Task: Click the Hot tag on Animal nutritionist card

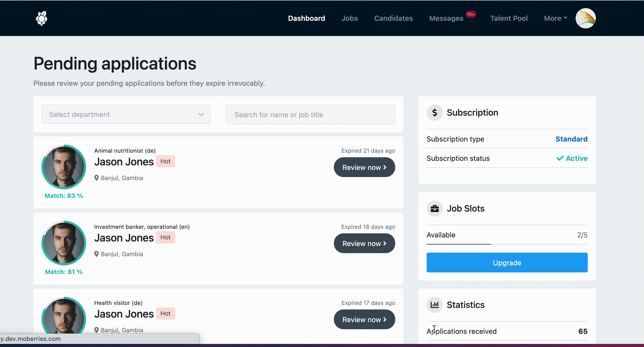Action: 165,161
